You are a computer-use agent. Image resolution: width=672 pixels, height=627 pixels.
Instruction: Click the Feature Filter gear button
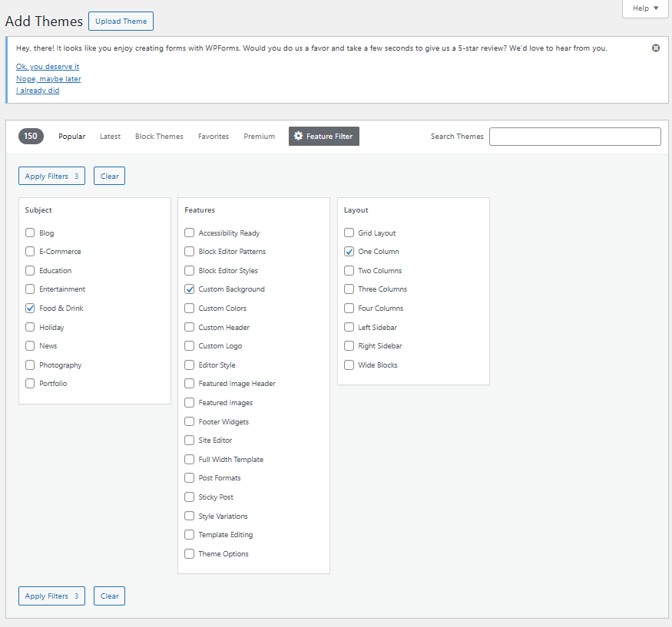[x=323, y=136]
